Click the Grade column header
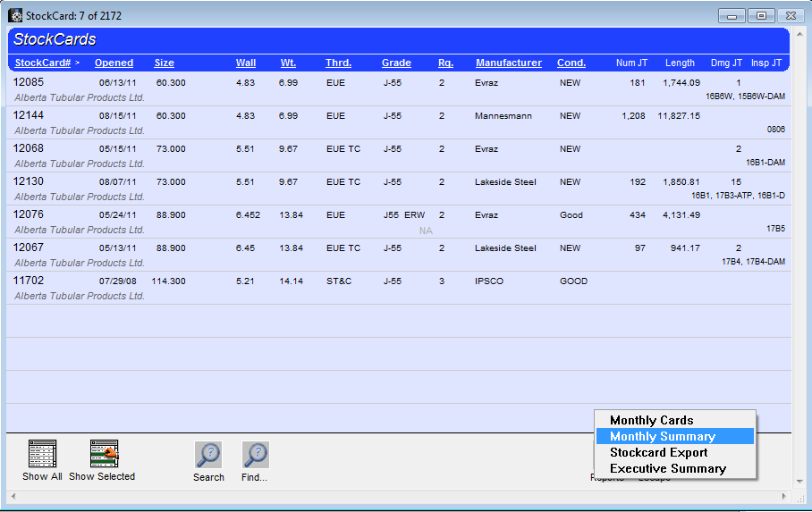This screenshot has height=512, width=812. pyautogui.click(x=396, y=63)
